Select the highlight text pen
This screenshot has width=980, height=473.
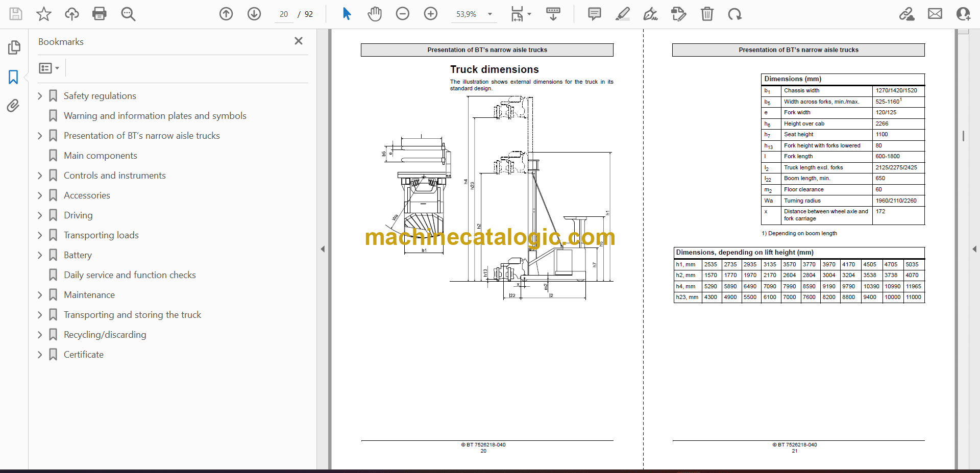[x=623, y=14]
